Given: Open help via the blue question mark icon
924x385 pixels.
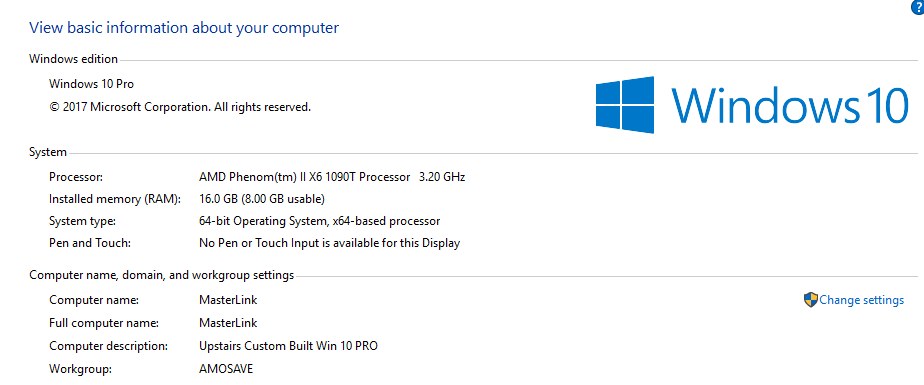Looking at the screenshot, I should pyautogui.click(x=918, y=6).
